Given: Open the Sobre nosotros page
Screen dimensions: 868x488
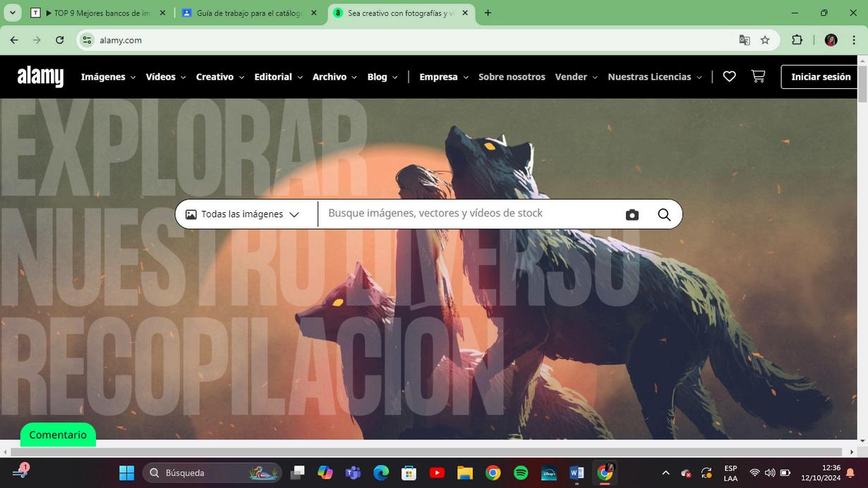Looking at the screenshot, I should pyautogui.click(x=512, y=77).
